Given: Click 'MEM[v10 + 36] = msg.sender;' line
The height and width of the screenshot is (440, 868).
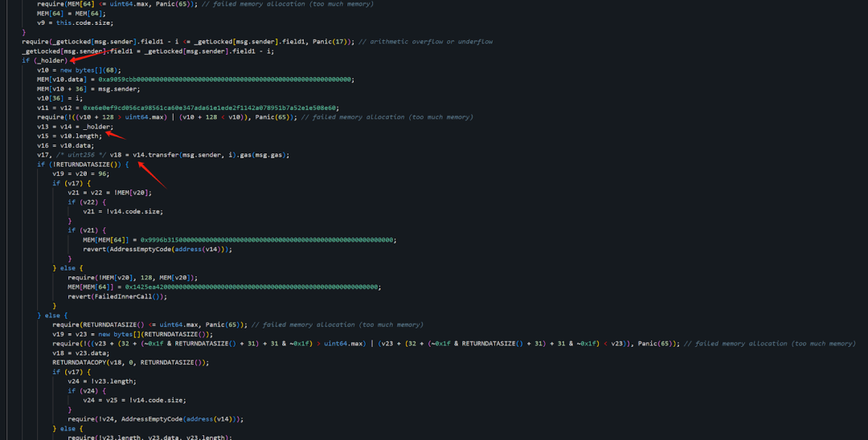Looking at the screenshot, I should pos(88,89).
